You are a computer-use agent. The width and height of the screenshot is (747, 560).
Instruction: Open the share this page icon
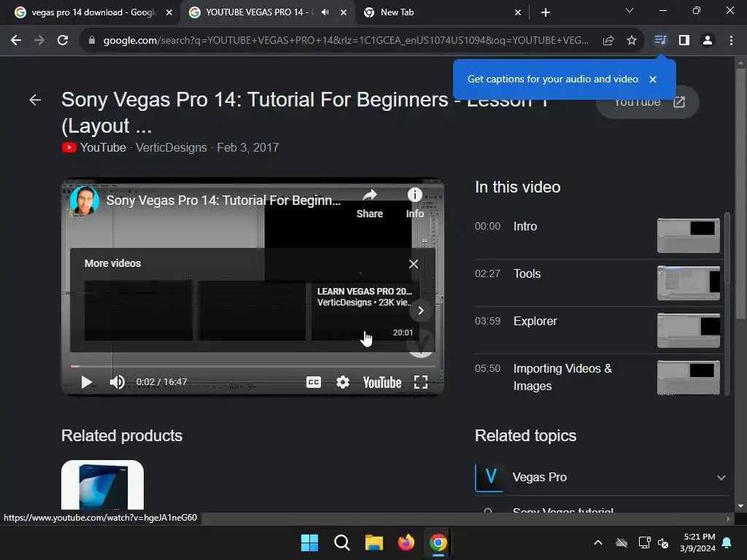click(x=608, y=41)
